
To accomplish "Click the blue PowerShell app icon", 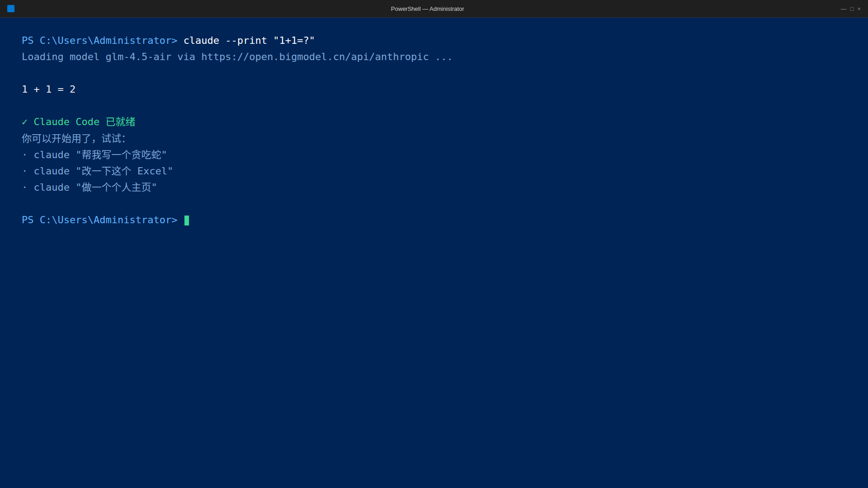I will click(11, 9).
